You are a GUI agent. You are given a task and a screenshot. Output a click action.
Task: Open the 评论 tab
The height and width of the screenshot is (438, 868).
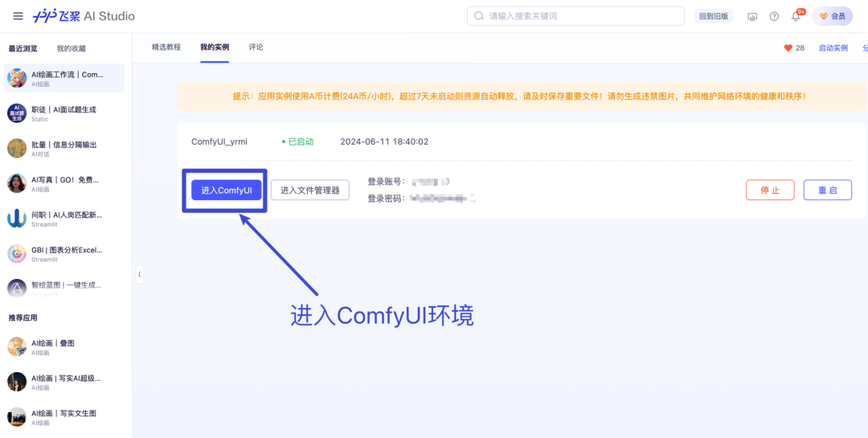coord(256,47)
